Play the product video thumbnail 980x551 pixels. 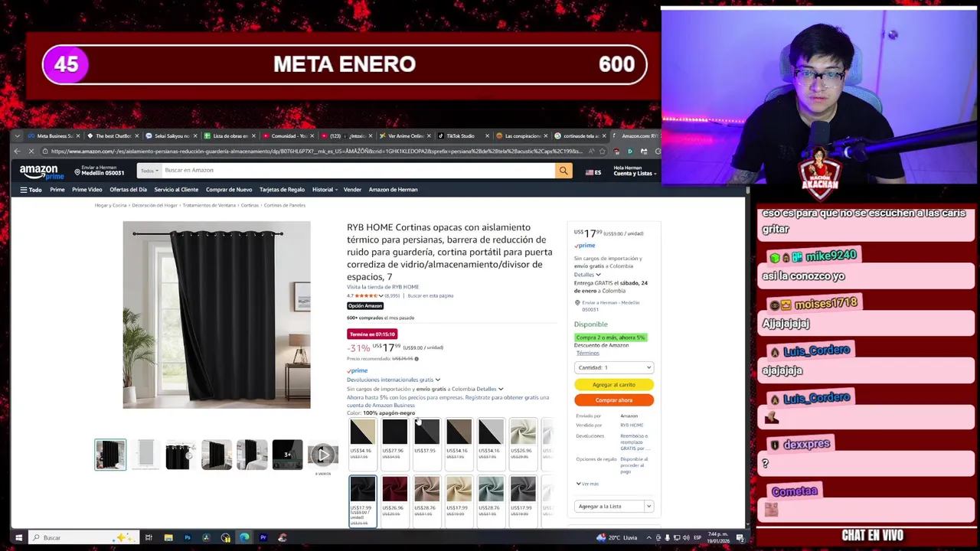pos(323,455)
